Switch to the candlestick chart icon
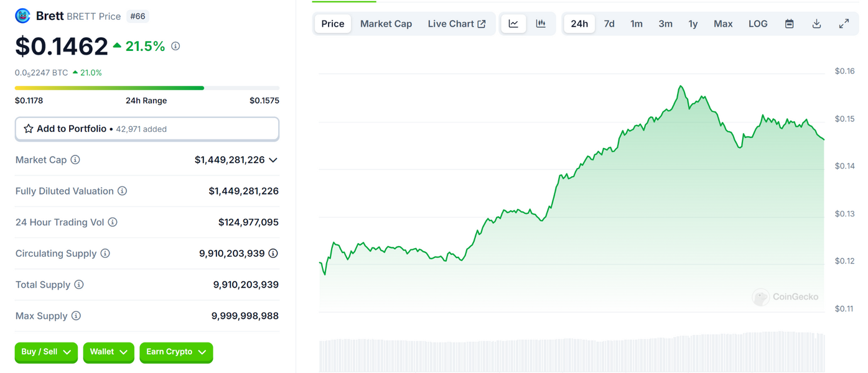This screenshot has width=868, height=373. [541, 24]
